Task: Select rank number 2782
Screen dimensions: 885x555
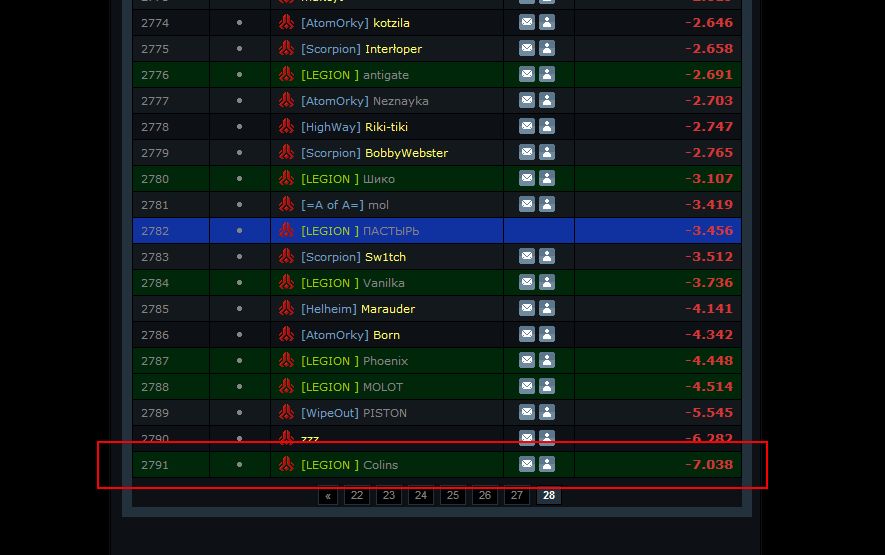Action: click(x=155, y=231)
